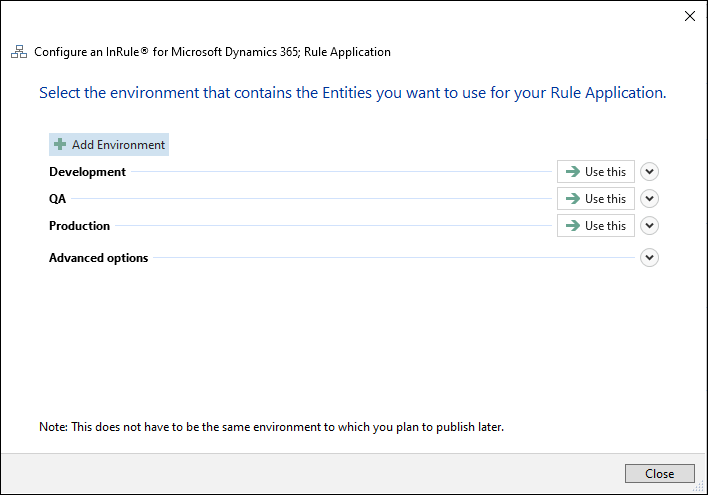Click the note about publishing environment
This screenshot has height=495, width=708.
(x=271, y=427)
